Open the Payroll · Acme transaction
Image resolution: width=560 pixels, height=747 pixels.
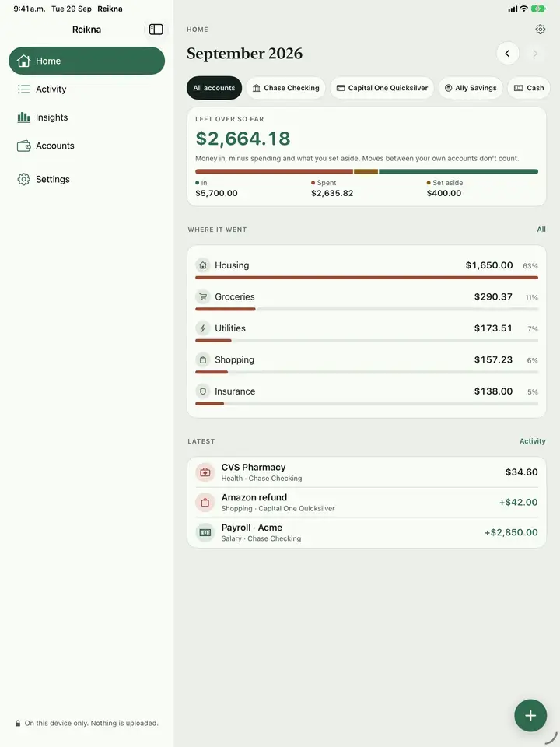click(x=366, y=532)
